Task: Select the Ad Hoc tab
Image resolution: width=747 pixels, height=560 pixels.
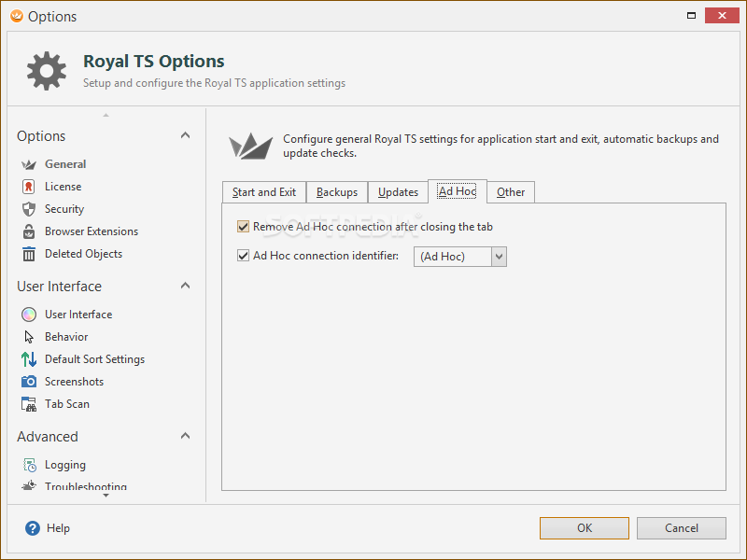Action: coord(458,191)
